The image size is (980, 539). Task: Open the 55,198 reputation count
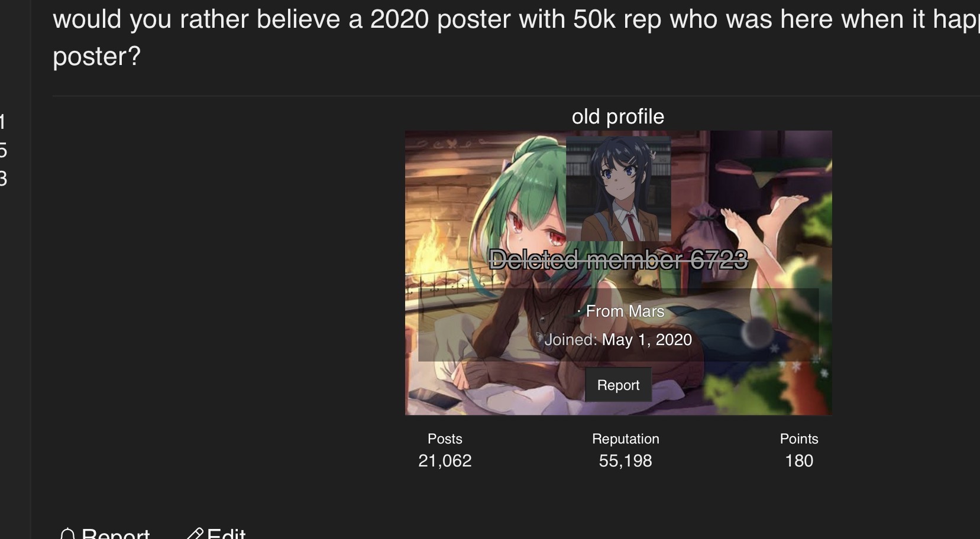(x=625, y=460)
